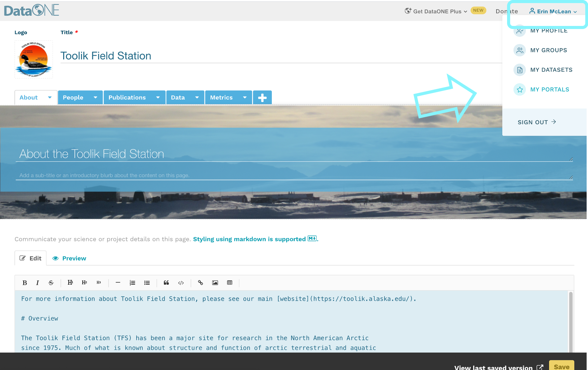Click the portal Title input field
588x370 pixels.
[x=281, y=56]
